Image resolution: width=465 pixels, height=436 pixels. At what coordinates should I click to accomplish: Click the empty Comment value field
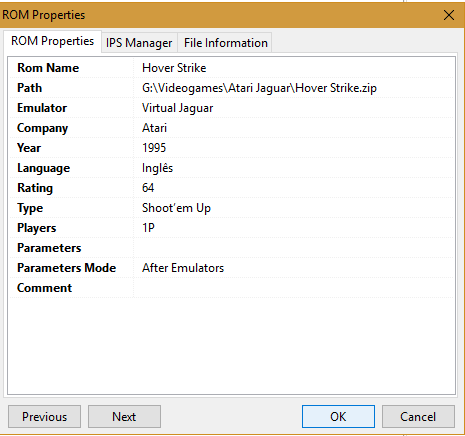(294, 288)
